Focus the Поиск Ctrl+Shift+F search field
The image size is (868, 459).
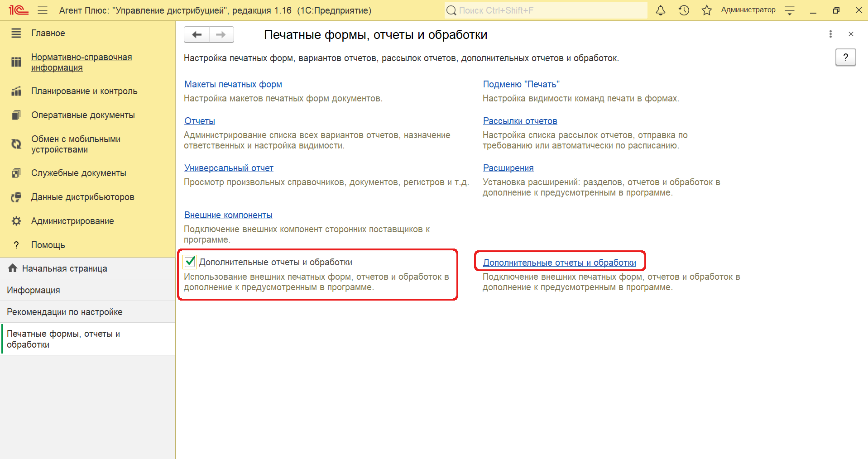coord(546,10)
